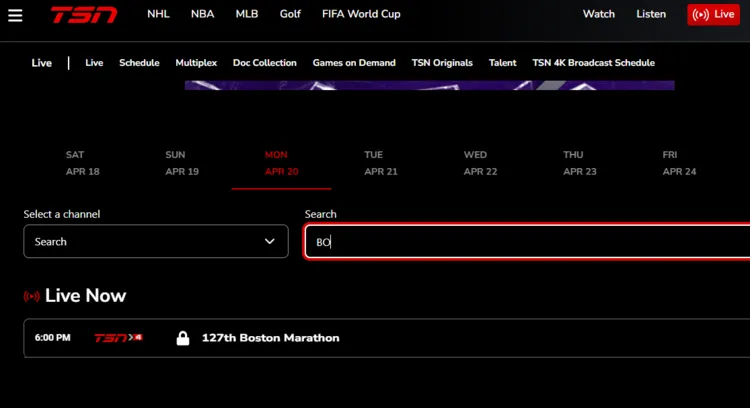The image size is (750, 408).
Task: Select the MON APR 20 date tab
Action: tap(281, 164)
